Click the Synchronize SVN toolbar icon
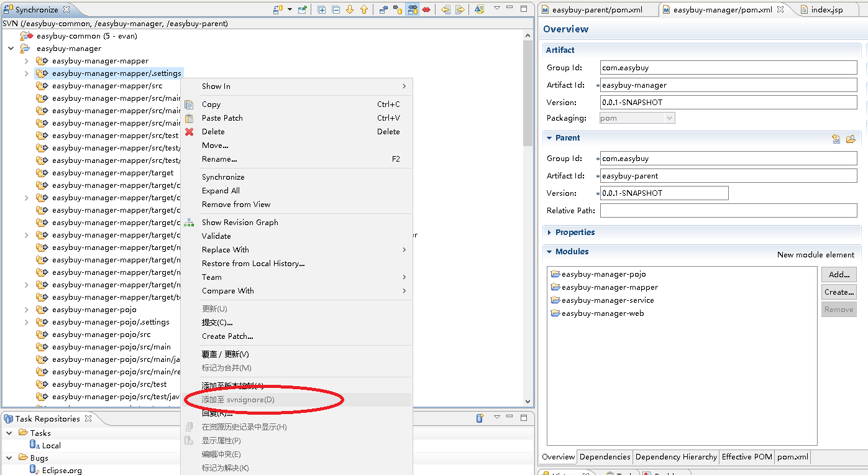This screenshot has height=475, width=868. [278, 9]
